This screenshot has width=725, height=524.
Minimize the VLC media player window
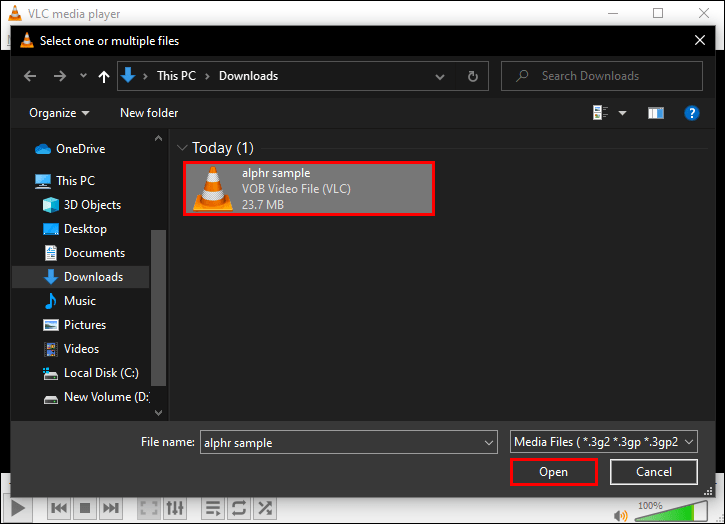click(x=613, y=13)
